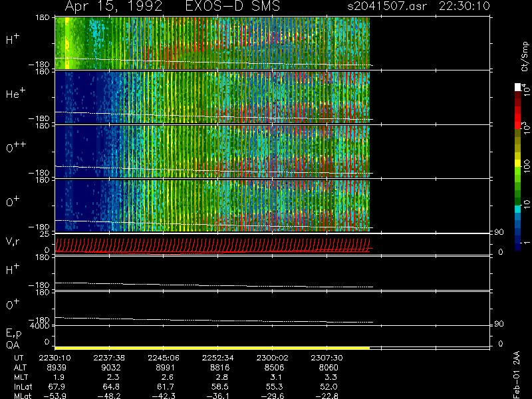
Task: Select the H+ label of the lower black panel
Action: pos(13,269)
